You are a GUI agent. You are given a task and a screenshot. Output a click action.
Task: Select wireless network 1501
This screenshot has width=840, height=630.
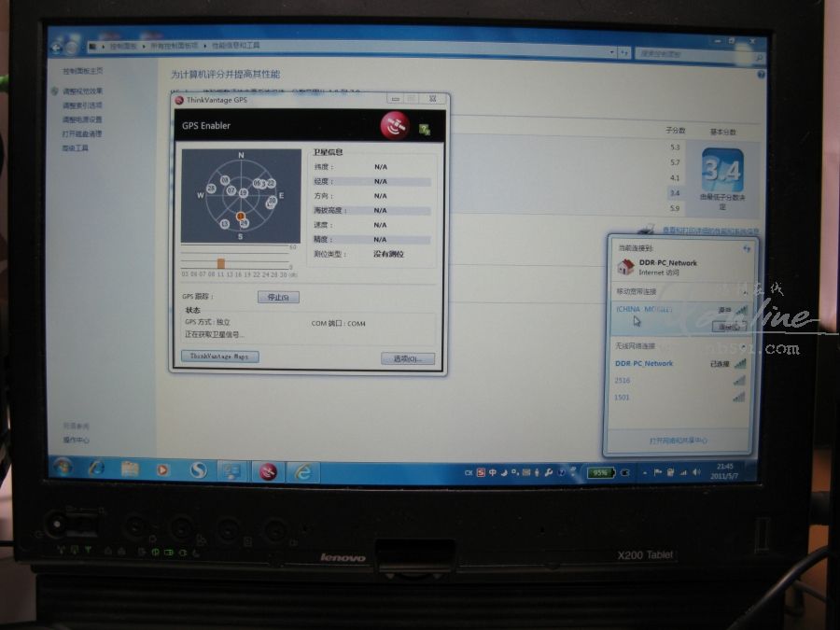(x=680, y=397)
